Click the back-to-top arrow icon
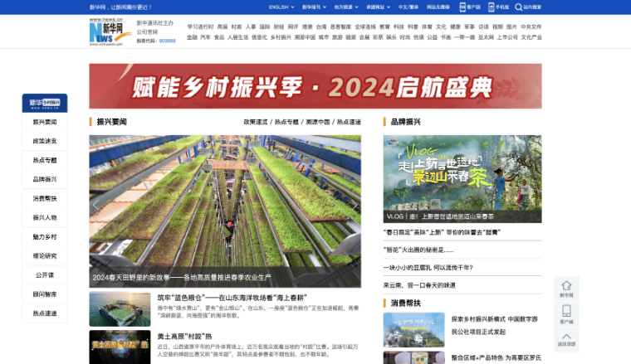 566,337
